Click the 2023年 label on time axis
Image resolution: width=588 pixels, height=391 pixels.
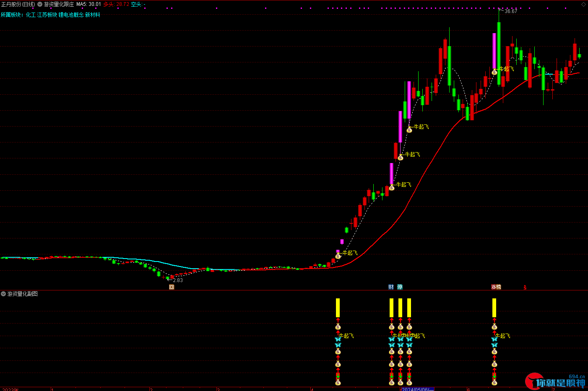10,389
